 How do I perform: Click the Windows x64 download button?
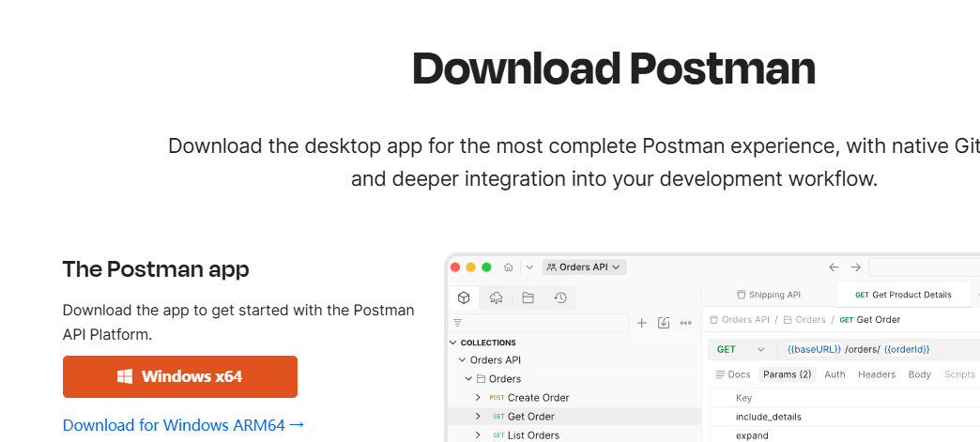coord(180,377)
